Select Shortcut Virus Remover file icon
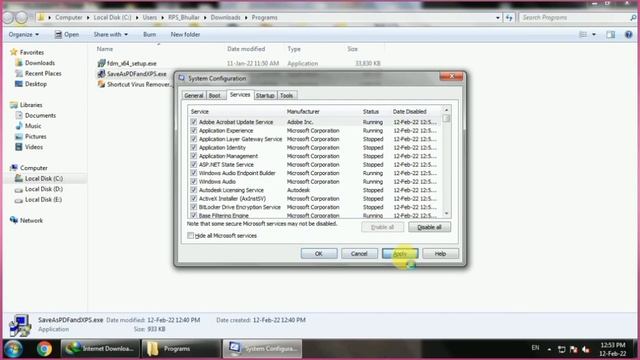This screenshot has width=640, height=360. (101, 84)
